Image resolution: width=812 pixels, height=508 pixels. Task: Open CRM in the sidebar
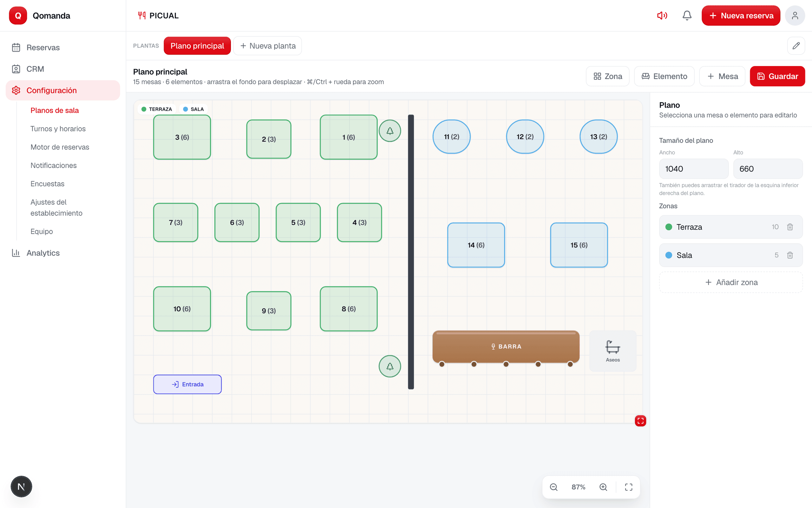pos(63,69)
